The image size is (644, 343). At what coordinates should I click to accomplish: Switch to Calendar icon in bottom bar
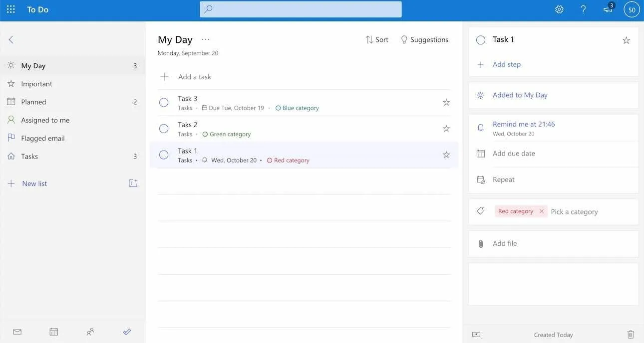[x=54, y=332]
